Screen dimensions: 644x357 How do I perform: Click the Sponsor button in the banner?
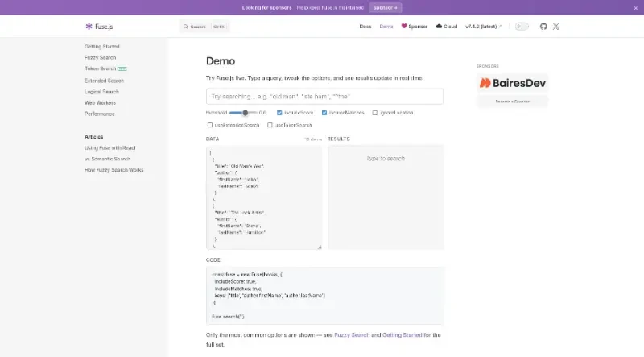pos(386,8)
